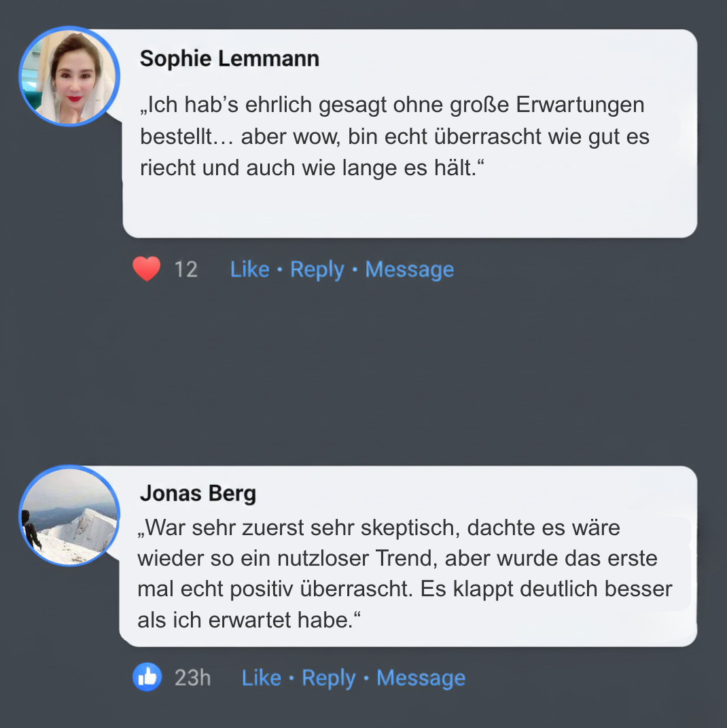727x728 pixels.
Task: Click the name Sophie Lemmann
Action: point(229,59)
